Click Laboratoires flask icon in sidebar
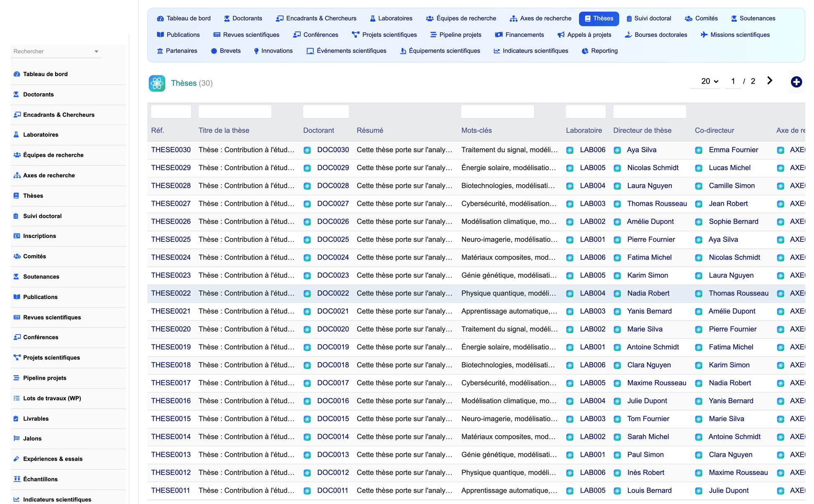Viewport: 814px width, 504px height. point(17,135)
